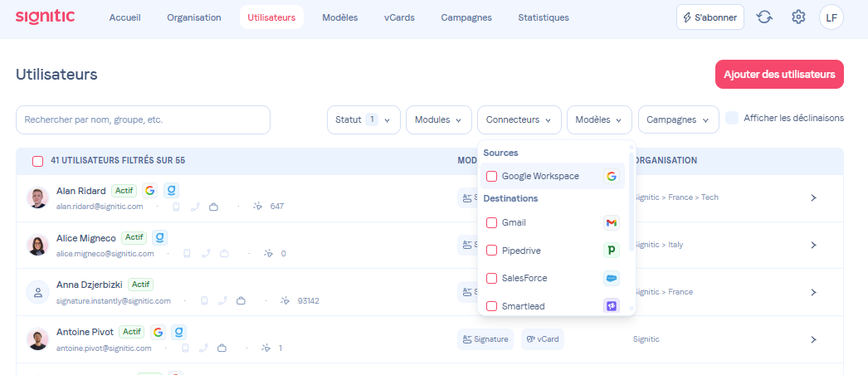Click clicks cursor icon beside 93142
This screenshot has width=868, height=375.
pos(285,301)
